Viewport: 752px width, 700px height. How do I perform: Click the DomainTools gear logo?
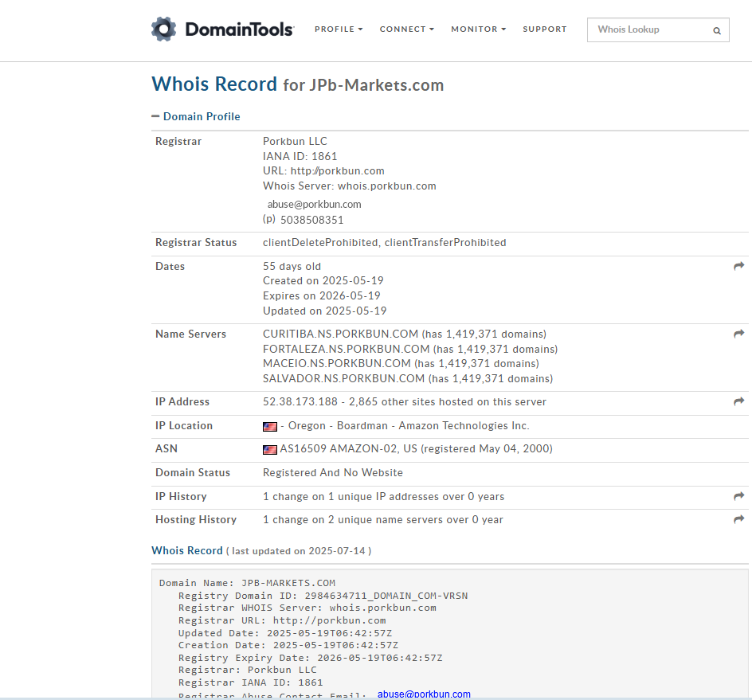coord(163,29)
